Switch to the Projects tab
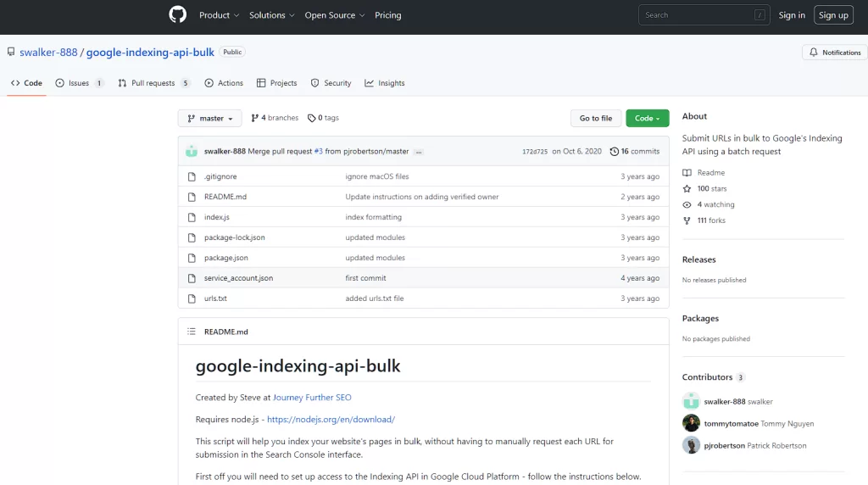Image resolution: width=868 pixels, height=485 pixels. click(x=277, y=83)
